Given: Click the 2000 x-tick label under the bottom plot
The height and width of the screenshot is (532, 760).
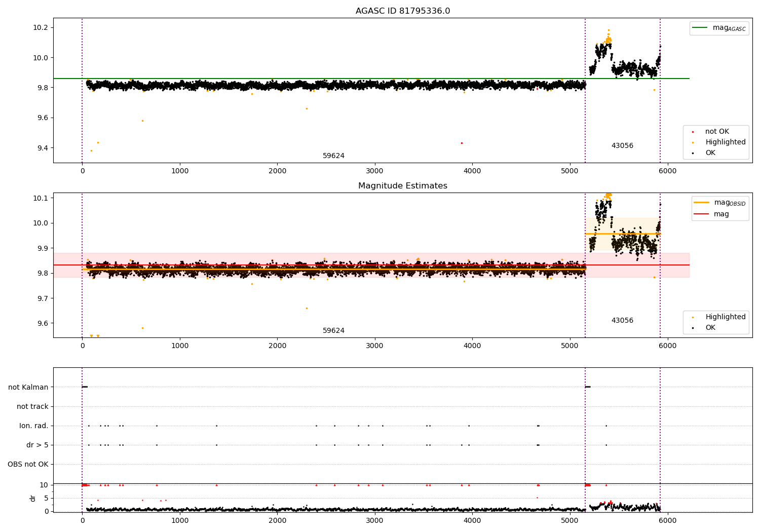Looking at the screenshot, I should click(277, 520).
